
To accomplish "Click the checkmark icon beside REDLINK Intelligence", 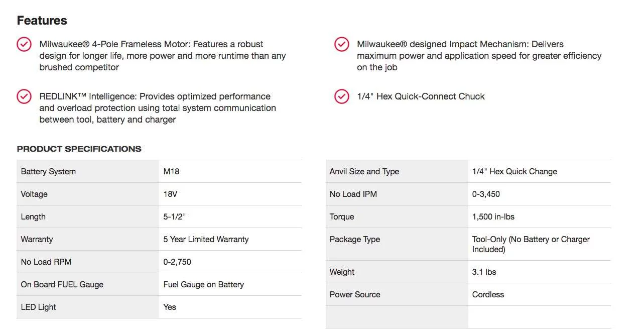I will point(24,96).
